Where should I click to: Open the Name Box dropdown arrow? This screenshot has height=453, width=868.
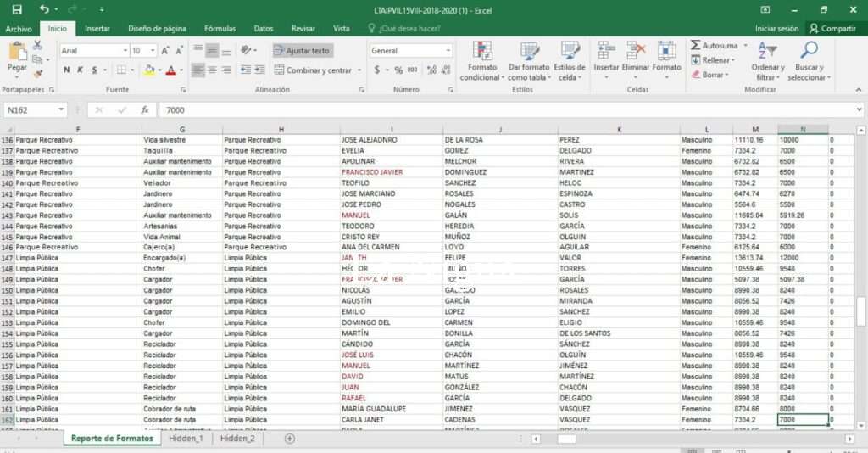[61, 110]
